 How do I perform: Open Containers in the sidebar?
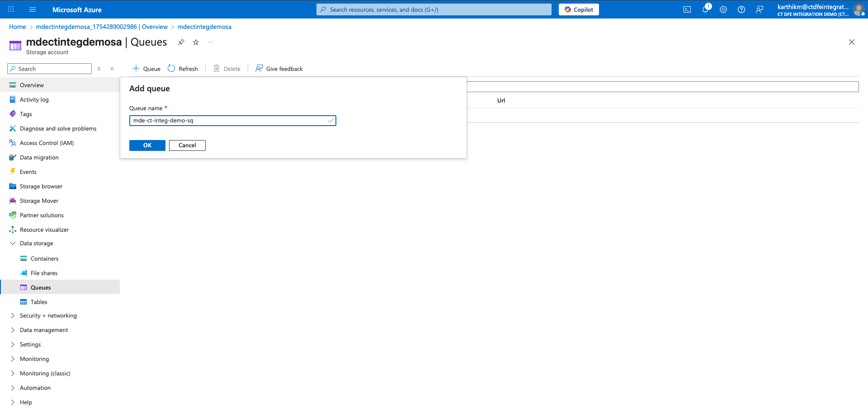tap(44, 259)
